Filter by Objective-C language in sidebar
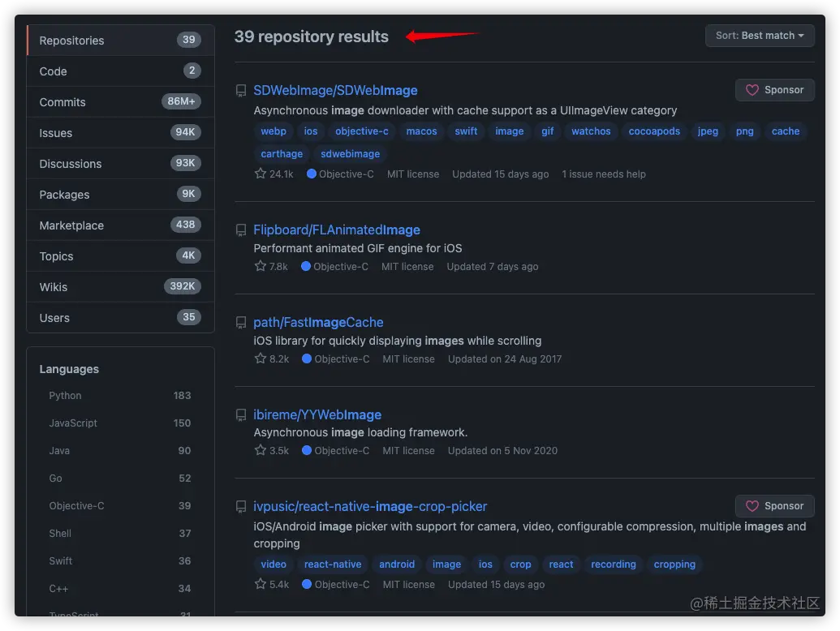Screen dimensions: 840x631 [120, 506]
